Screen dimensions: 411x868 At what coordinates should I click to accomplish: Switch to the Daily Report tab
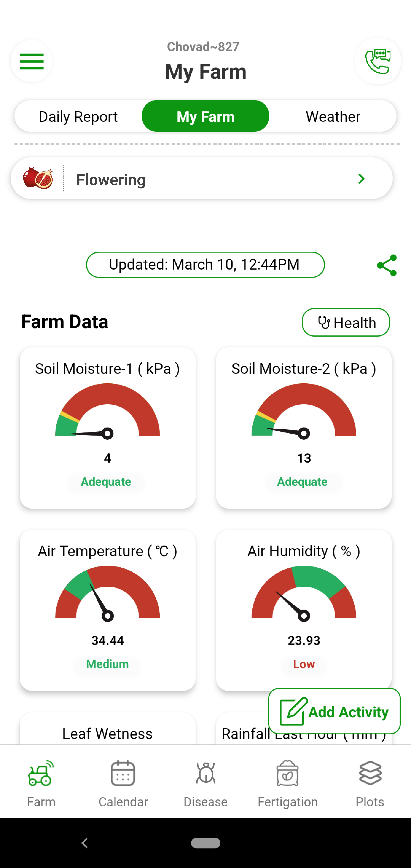pos(78,116)
